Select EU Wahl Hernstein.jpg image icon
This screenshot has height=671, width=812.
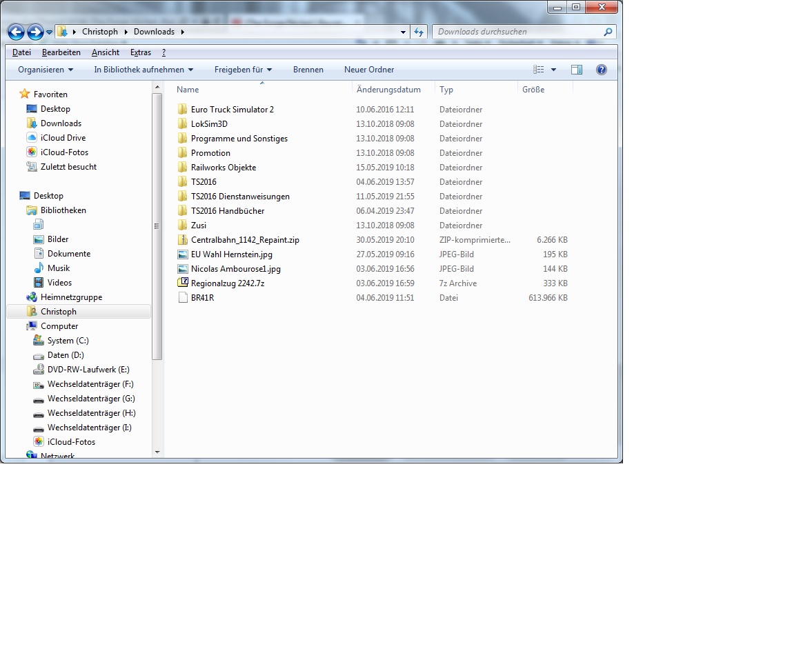(x=182, y=254)
